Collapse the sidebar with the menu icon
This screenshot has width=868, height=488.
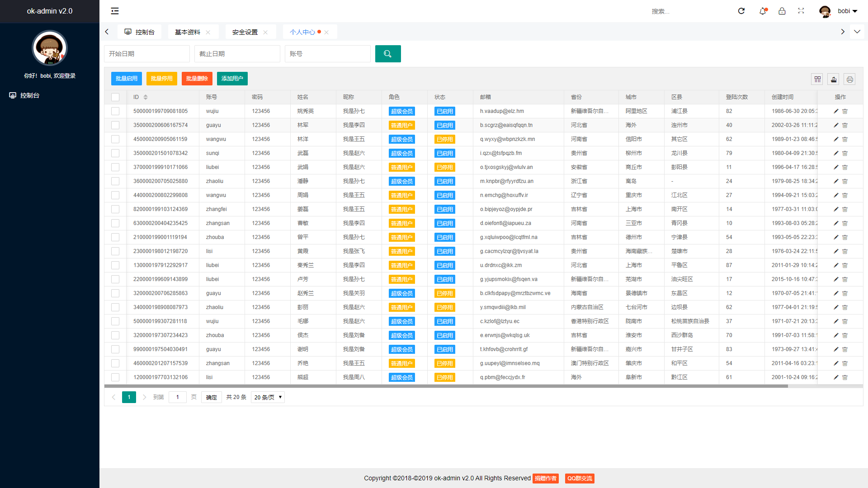(x=115, y=11)
